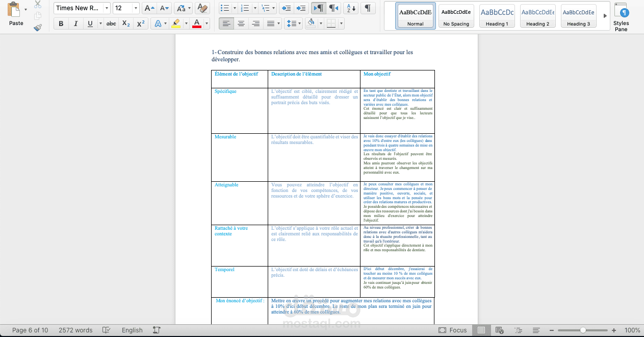Switch to Print Layout view
The image size is (644, 337).
pyautogui.click(x=481, y=330)
